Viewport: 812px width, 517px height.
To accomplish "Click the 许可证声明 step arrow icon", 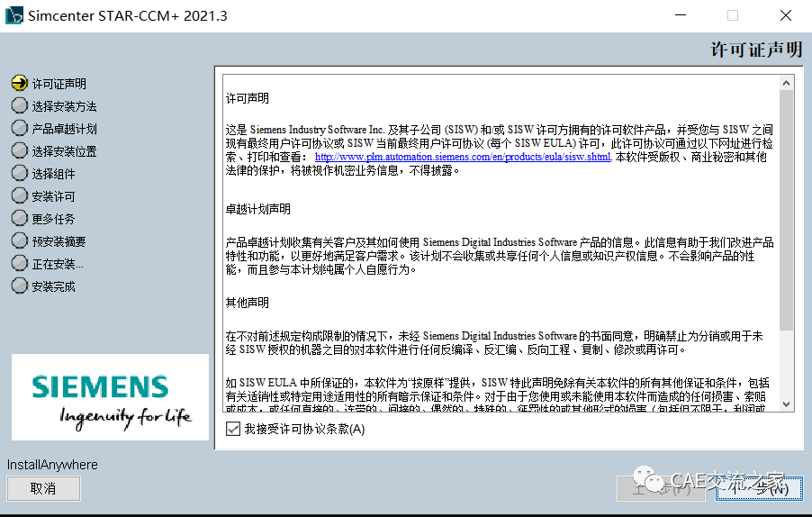I will 20,83.
